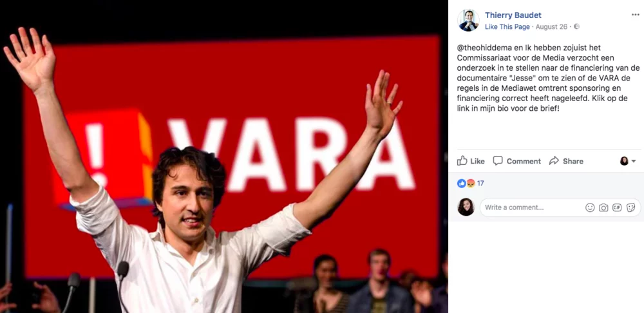Open sticker picker in comment box
This screenshot has width=644, height=313.
pyautogui.click(x=630, y=207)
